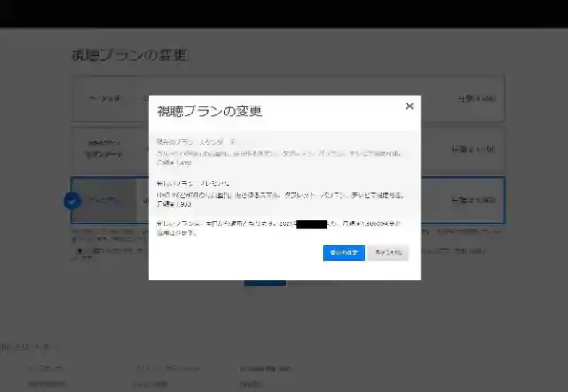Confirm the plan change with blue button
Image resolution: width=568 pixels, height=392 pixels.
(343, 253)
